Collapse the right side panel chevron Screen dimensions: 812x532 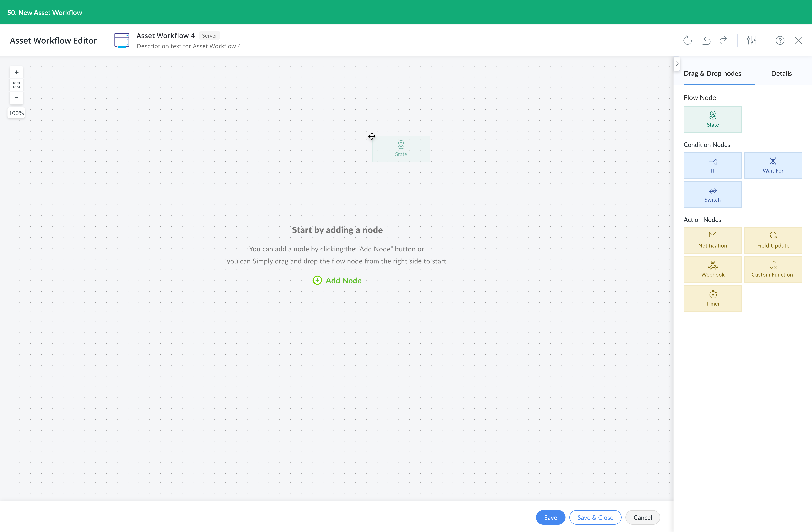click(677, 64)
